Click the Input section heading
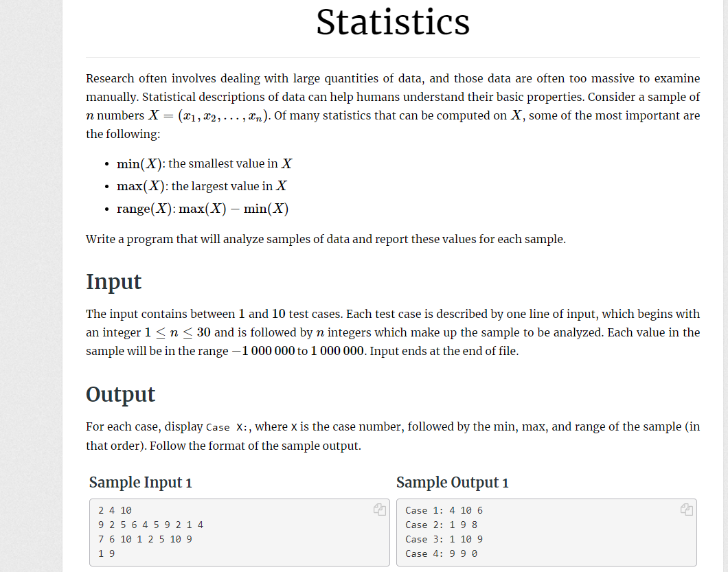The height and width of the screenshot is (572, 728). point(113,282)
